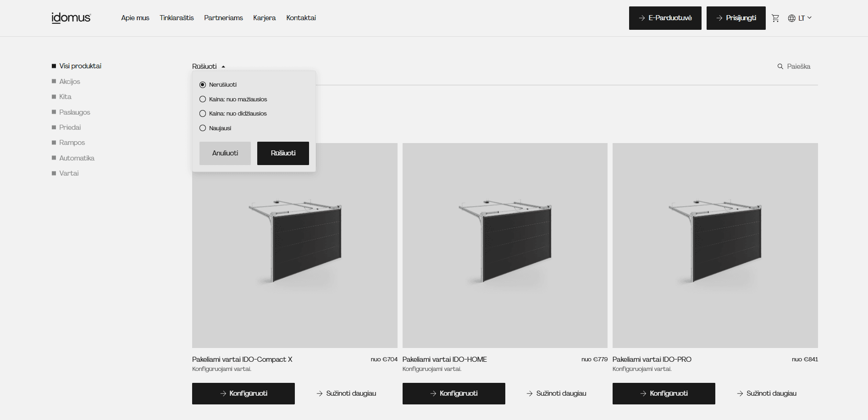Screen dimensions: 868x420
Task: Open the Tinklaraštis menu item
Action: coord(177,18)
